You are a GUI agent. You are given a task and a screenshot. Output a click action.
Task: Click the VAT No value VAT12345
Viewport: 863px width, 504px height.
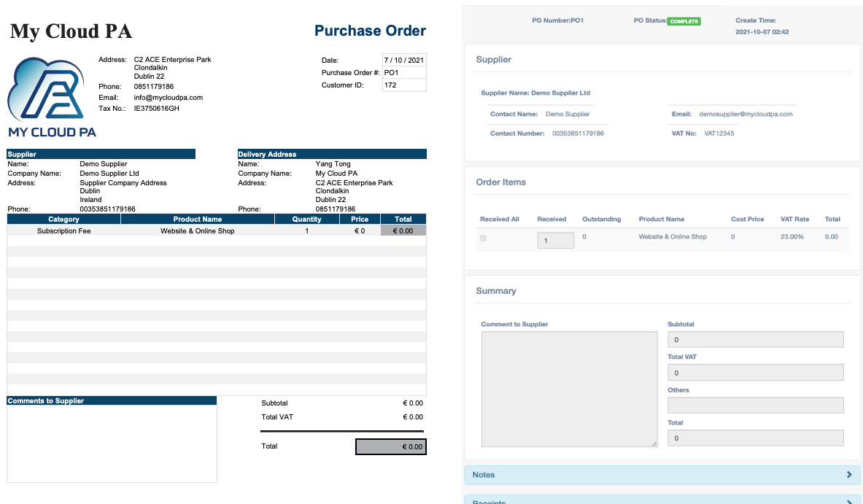pyautogui.click(x=719, y=133)
